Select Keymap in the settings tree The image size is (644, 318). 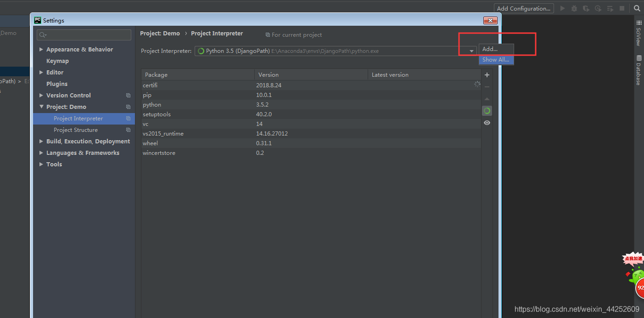57,61
